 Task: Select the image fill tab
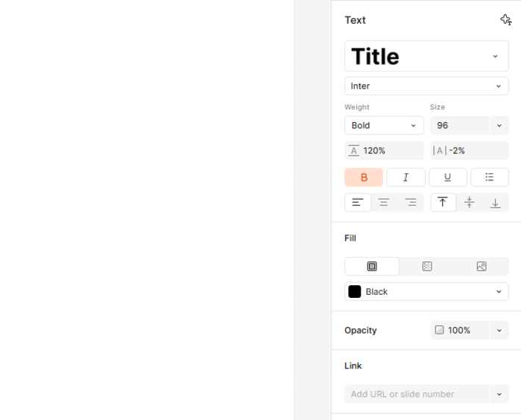481,267
